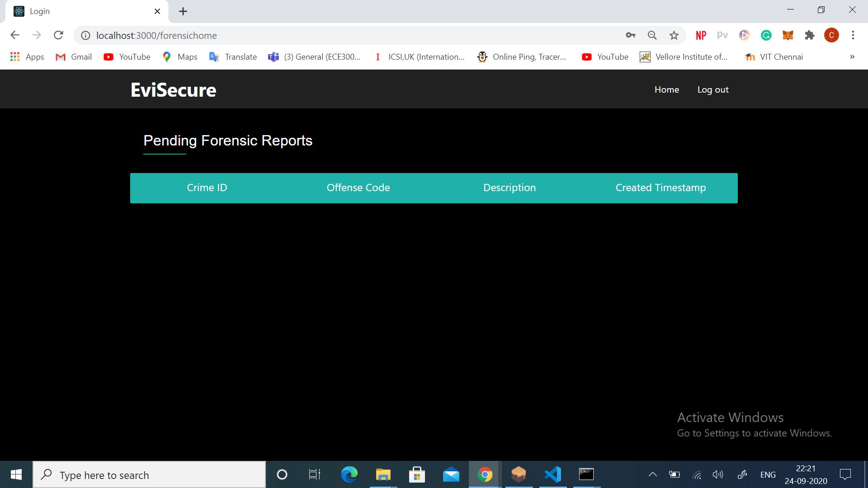
Task: Click the zoom magnifier icon in address bar
Action: click(x=652, y=35)
